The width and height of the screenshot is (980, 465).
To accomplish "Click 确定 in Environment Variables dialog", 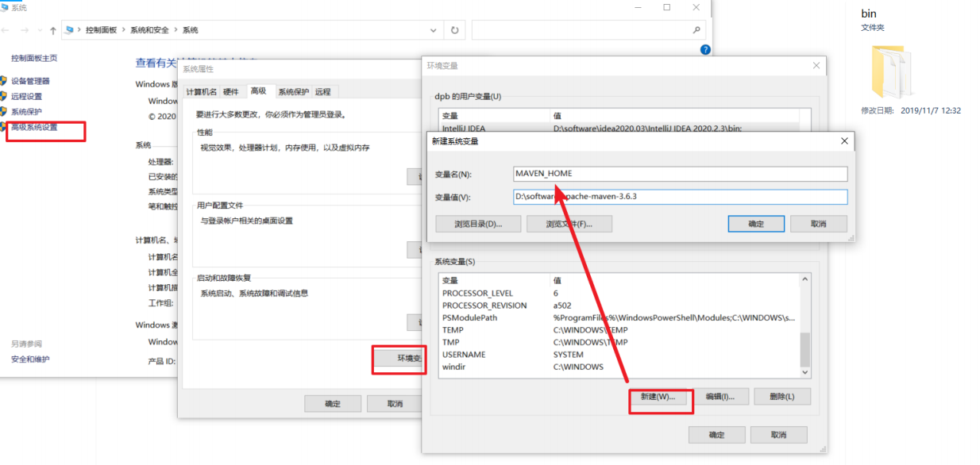I will 716,435.
